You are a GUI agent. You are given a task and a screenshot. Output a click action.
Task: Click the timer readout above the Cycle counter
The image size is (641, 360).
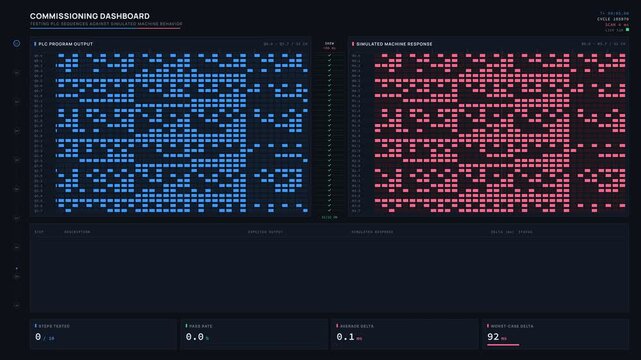pyautogui.click(x=614, y=13)
